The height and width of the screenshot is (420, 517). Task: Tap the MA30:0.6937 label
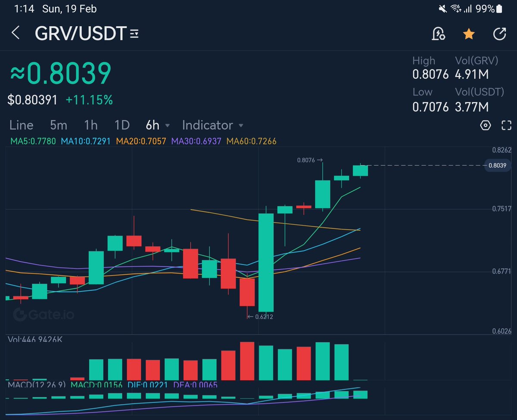[196, 141]
